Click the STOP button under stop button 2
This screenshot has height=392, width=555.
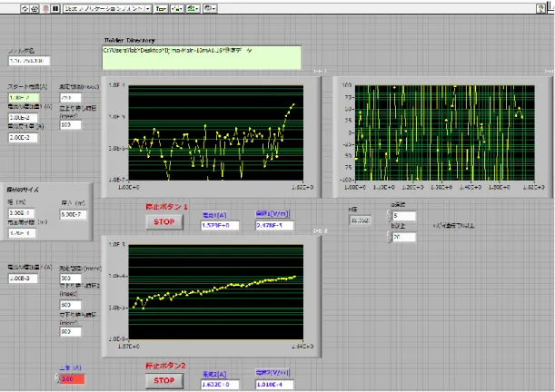click(x=164, y=381)
